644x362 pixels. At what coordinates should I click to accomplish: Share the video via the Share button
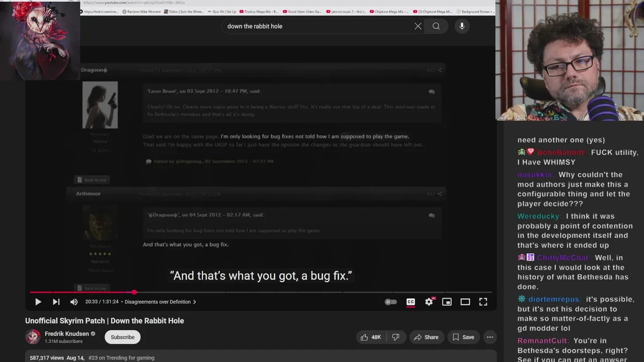click(x=426, y=337)
